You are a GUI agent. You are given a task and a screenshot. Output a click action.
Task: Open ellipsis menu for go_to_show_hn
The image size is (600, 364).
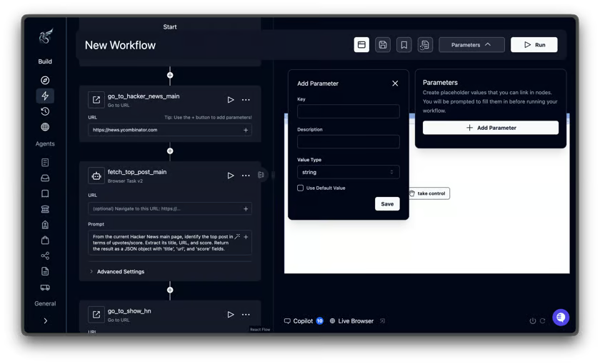pos(246,315)
